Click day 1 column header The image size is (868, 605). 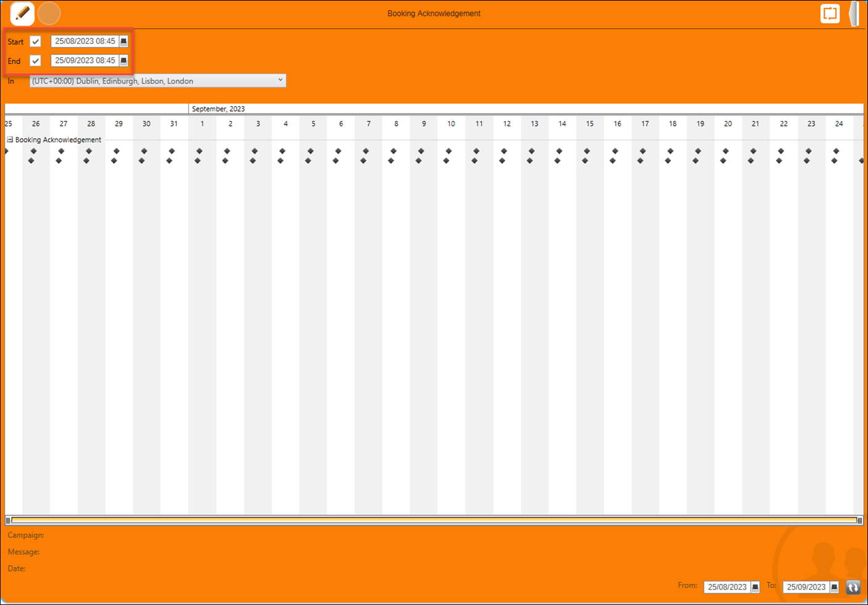point(202,124)
